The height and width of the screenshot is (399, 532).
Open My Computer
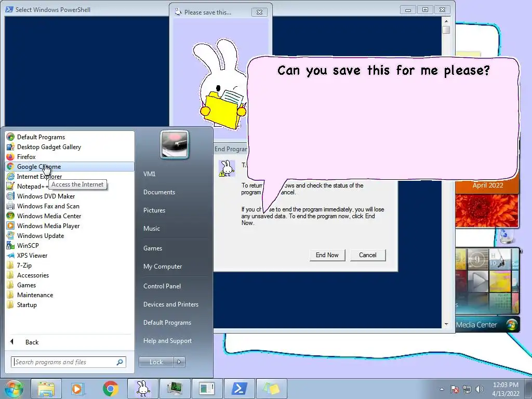(x=163, y=267)
